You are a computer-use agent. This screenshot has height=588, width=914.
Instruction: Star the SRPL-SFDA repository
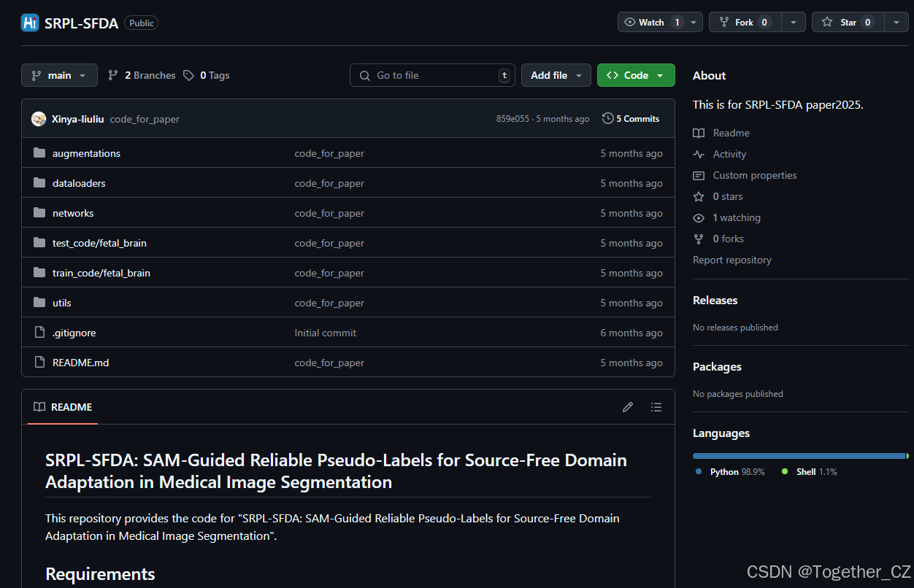point(847,22)
